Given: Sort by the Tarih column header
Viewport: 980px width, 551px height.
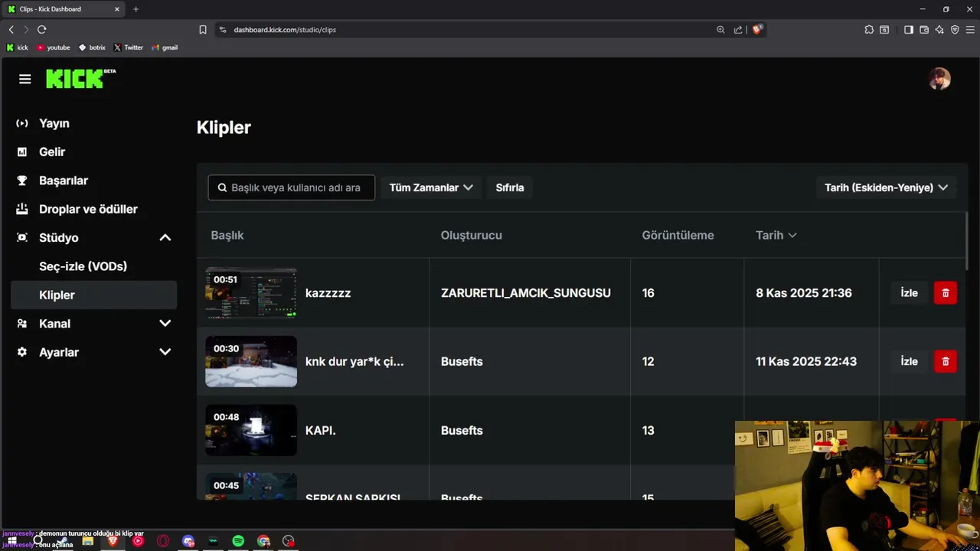Looking at the screenshot, I should coord(776,235).
